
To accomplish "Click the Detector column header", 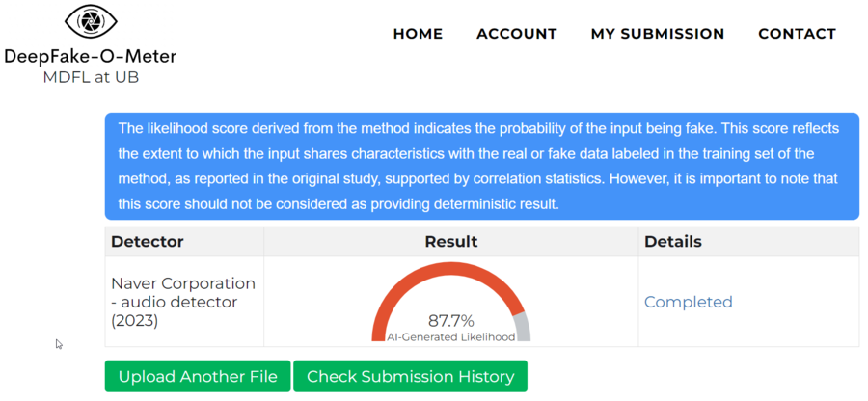I will (148, 241).
